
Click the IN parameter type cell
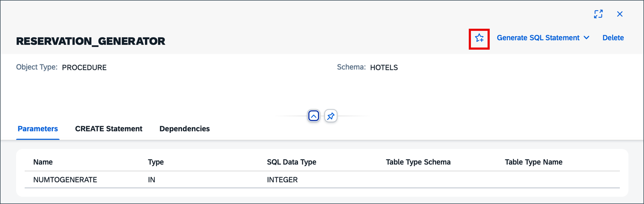coord(152,180)
